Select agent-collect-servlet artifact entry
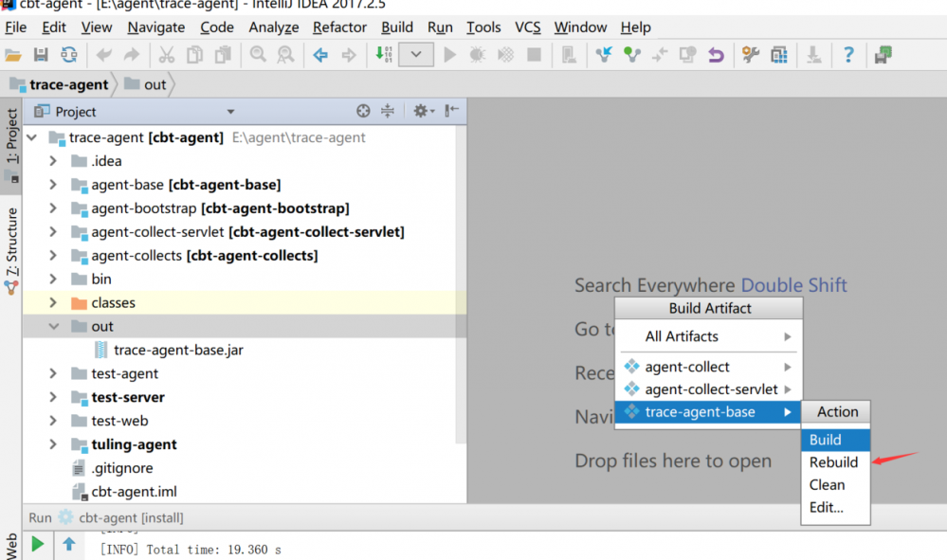 point(708,389)
